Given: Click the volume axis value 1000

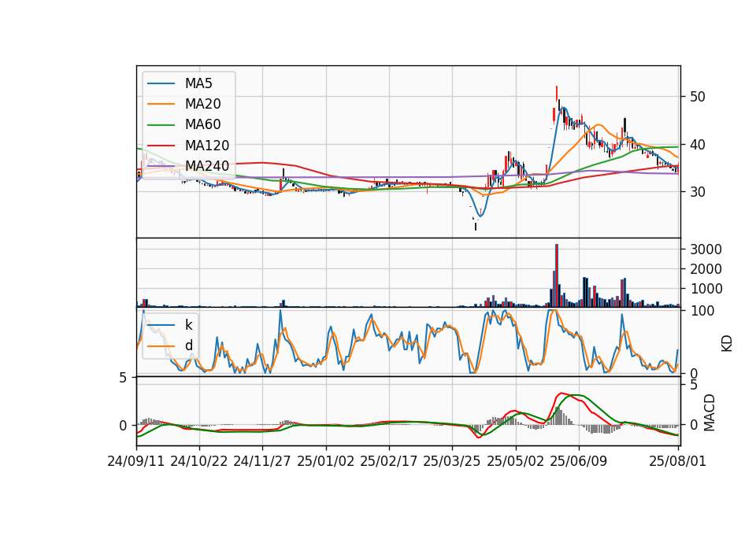Looking at the screenshot, I should click(706, 289).
